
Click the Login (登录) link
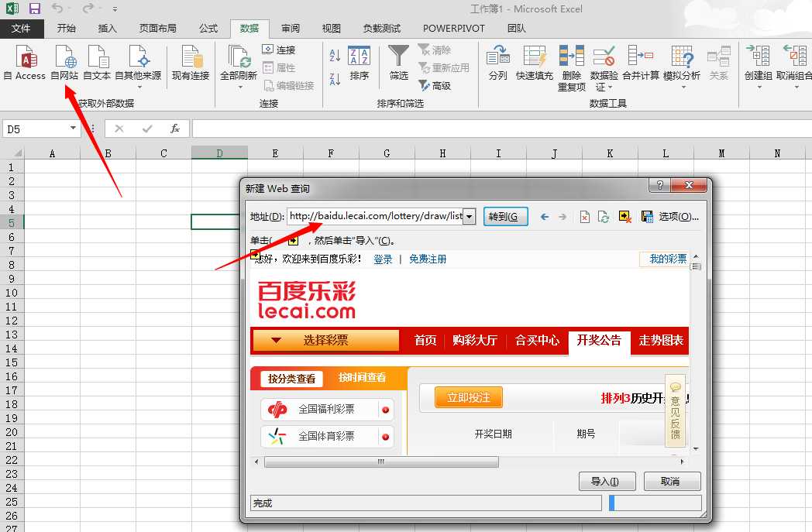(384, 259)
